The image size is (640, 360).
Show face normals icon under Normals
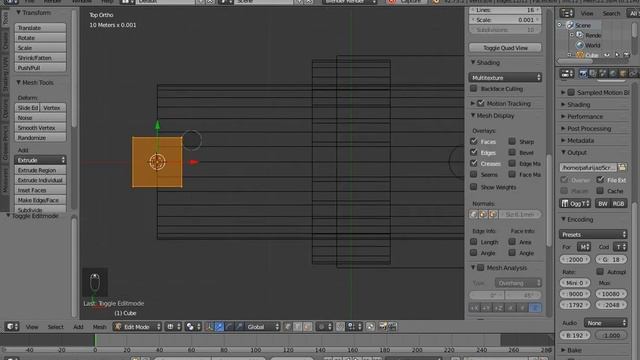(493, 214)
